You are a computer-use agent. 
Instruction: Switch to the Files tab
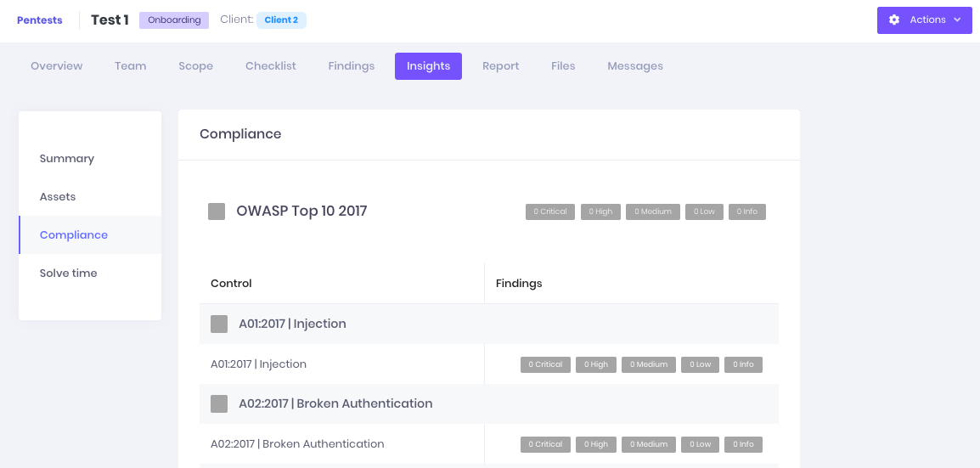click(x=563, y=66)
